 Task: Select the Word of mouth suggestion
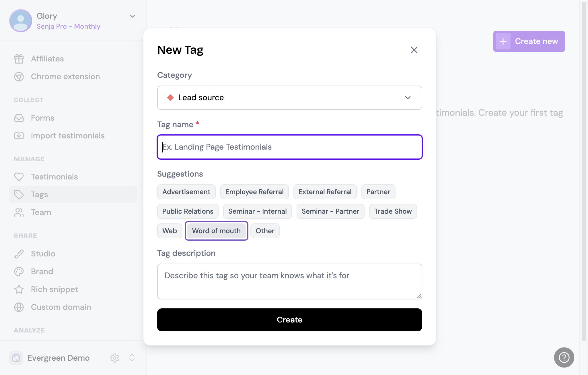click(216, 231)
